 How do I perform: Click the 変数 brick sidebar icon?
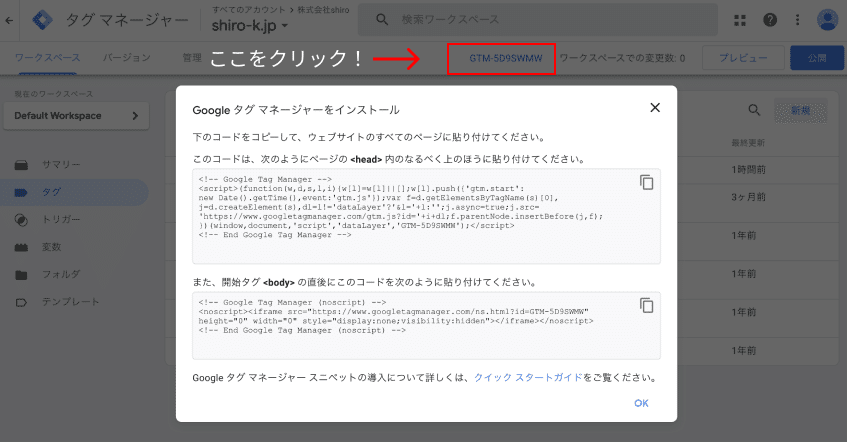pyautogui.click(x=21, y=247)
